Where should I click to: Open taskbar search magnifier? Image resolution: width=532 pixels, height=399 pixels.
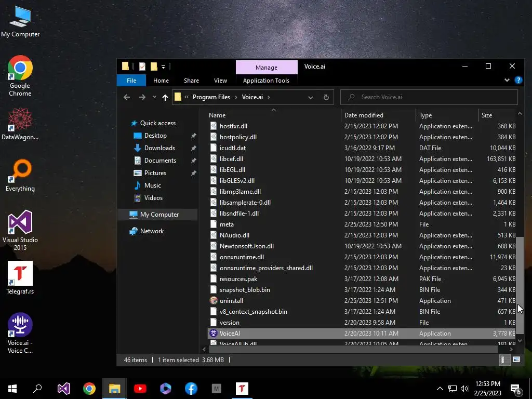tap(37, 389)
